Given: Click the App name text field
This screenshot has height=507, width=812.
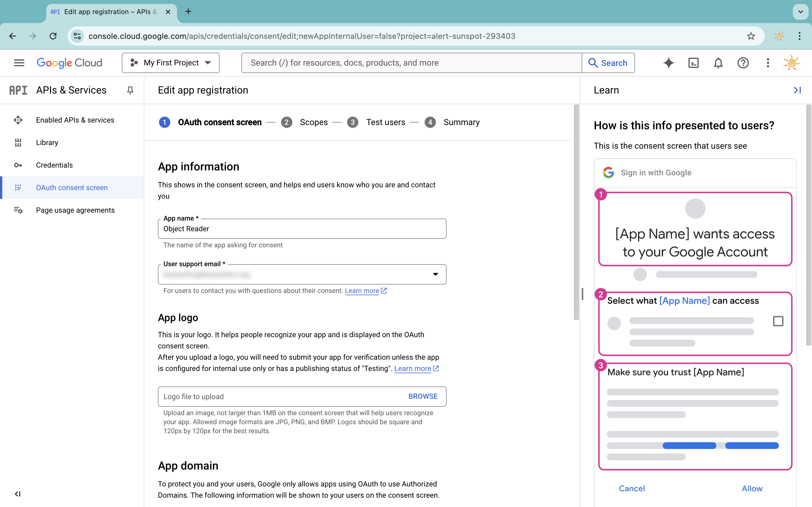Looking at the screenshot, I should (302, 229).
